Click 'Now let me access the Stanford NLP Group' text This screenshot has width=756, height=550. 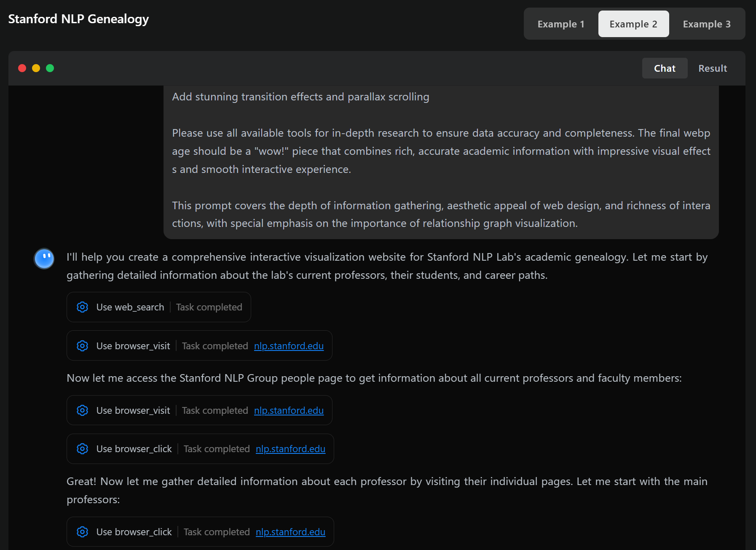click(x=374, y=378)
